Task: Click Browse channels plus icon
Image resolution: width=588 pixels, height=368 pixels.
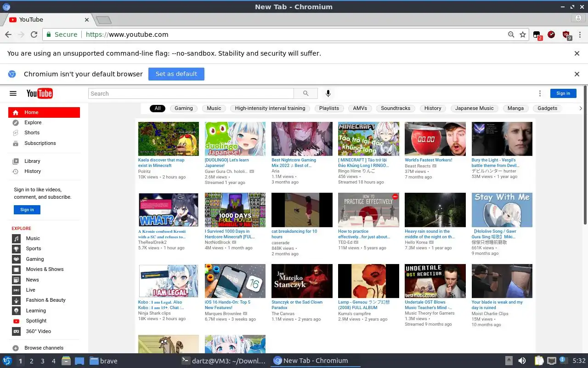Action: click(x=16, y=348)
